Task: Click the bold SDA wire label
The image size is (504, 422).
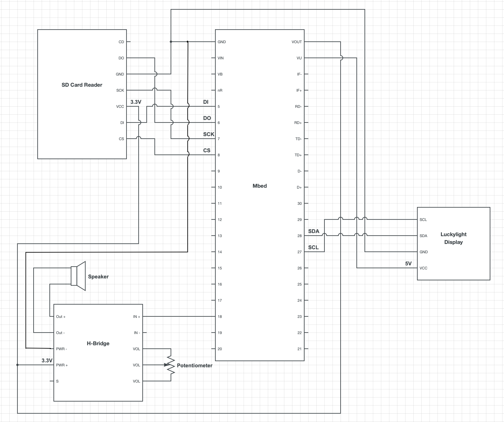Action: (314, 231)
